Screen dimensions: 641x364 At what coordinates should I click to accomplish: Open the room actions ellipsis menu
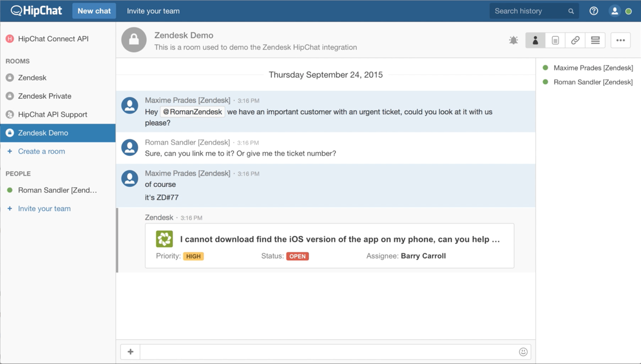click(620, 40)
